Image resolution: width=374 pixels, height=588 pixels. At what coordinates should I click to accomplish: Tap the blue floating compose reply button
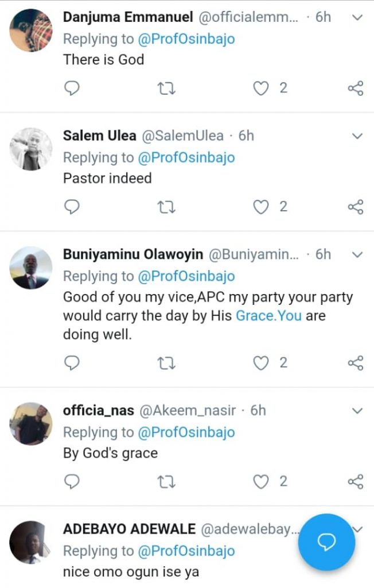click(327, 542)
